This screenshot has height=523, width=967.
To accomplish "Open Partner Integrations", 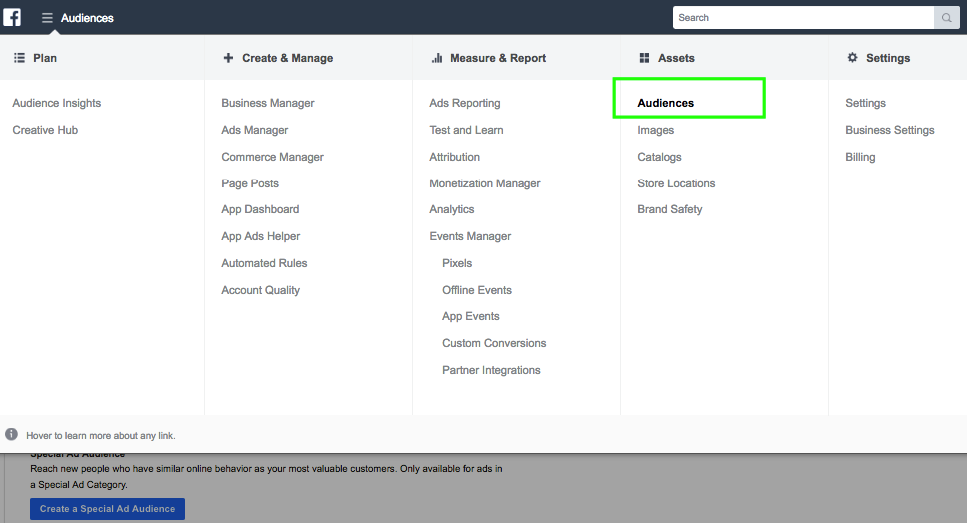I will (x=491, y=371).
